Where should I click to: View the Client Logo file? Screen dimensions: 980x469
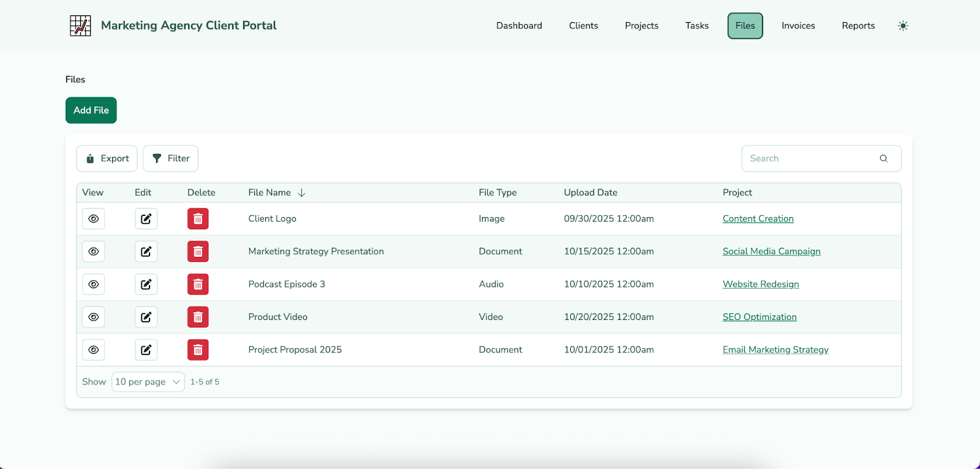(94, 219)
